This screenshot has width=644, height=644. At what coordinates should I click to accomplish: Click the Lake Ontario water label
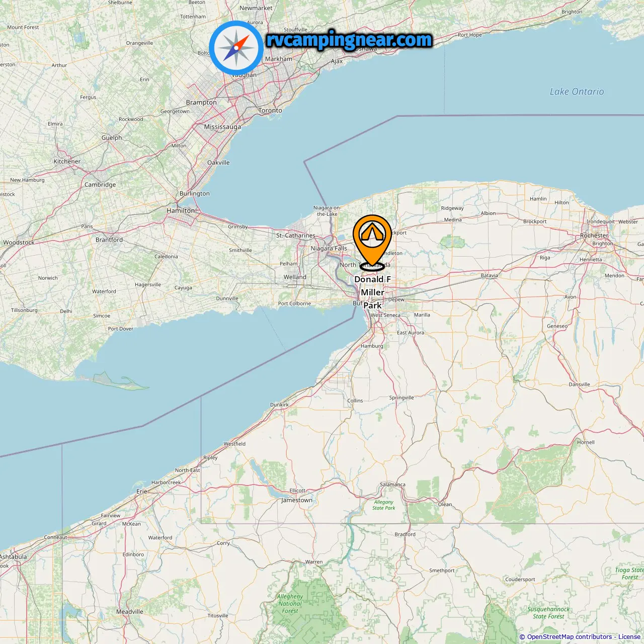tap(577, 92)
